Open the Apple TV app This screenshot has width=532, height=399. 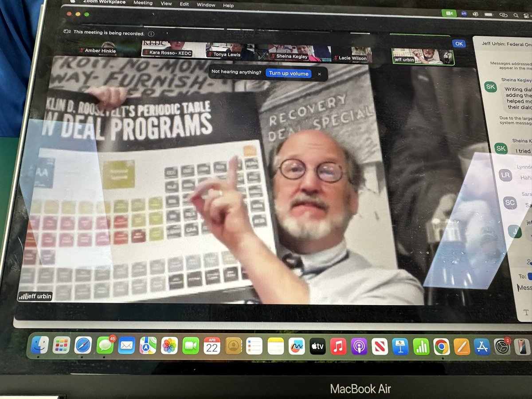click(317, 346)
